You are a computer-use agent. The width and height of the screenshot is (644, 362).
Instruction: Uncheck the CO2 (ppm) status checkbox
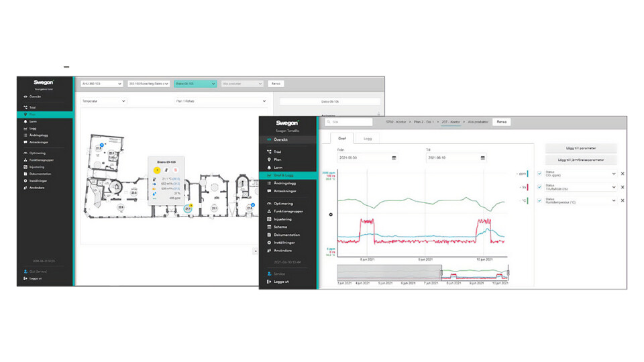[539, 174]
